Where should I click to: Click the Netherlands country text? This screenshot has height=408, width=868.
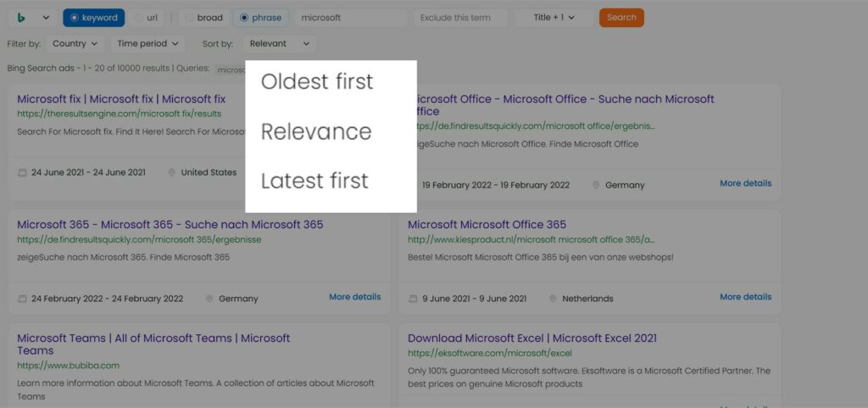click(588, 299)
